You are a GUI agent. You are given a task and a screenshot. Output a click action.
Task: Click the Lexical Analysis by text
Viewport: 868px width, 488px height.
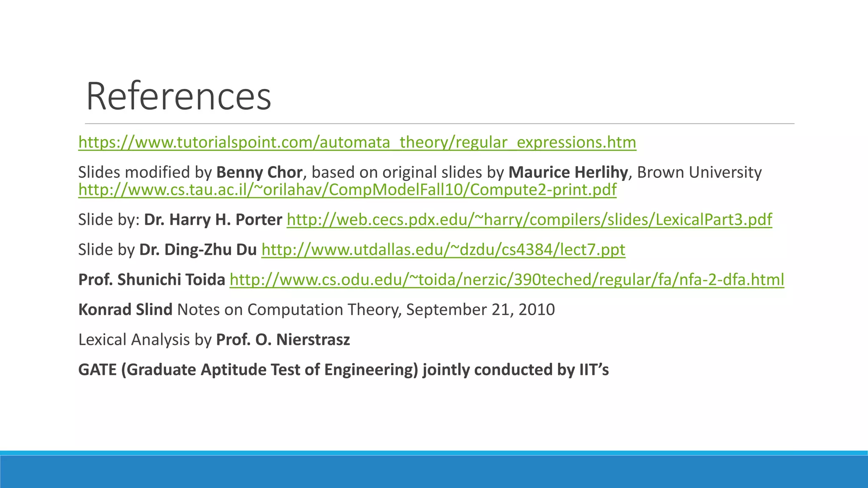point(145,340)
